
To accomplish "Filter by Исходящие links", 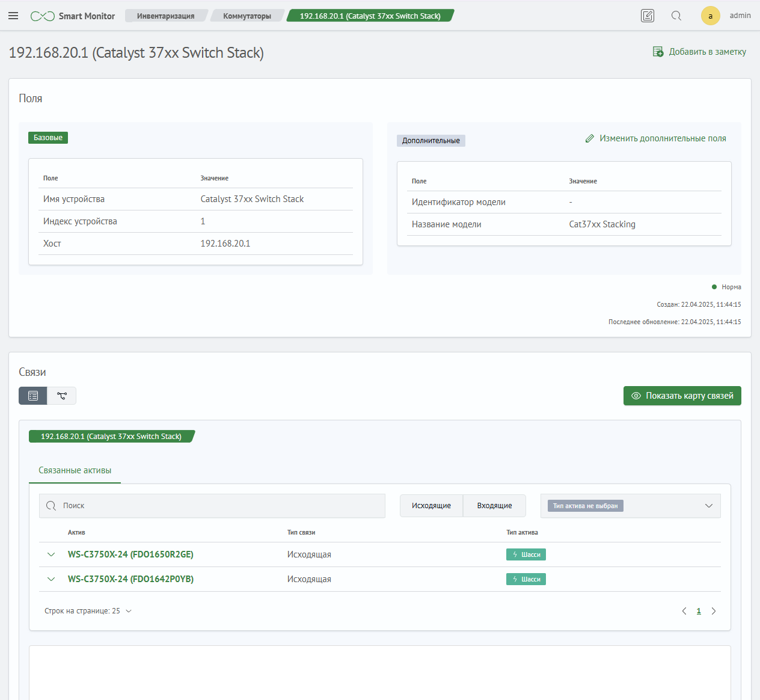I will point(431,506).
